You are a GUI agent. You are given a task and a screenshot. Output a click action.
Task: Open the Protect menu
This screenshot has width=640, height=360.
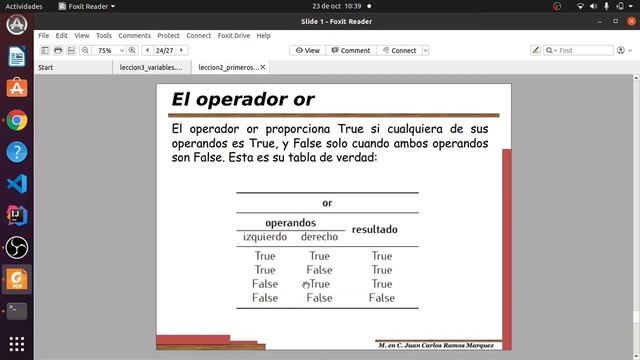coord(168,36)
